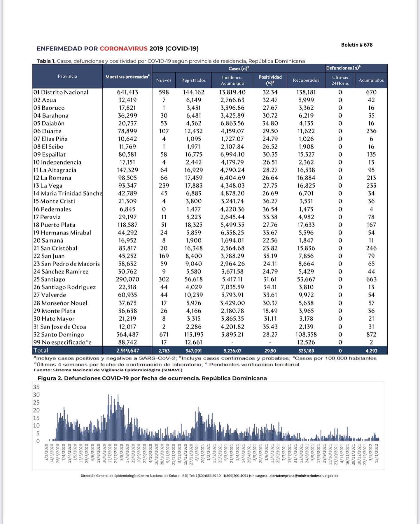Select the '23 San Pedro de Macorís' row label
Viewport: 420px width, 524px height.
point(66,264)
